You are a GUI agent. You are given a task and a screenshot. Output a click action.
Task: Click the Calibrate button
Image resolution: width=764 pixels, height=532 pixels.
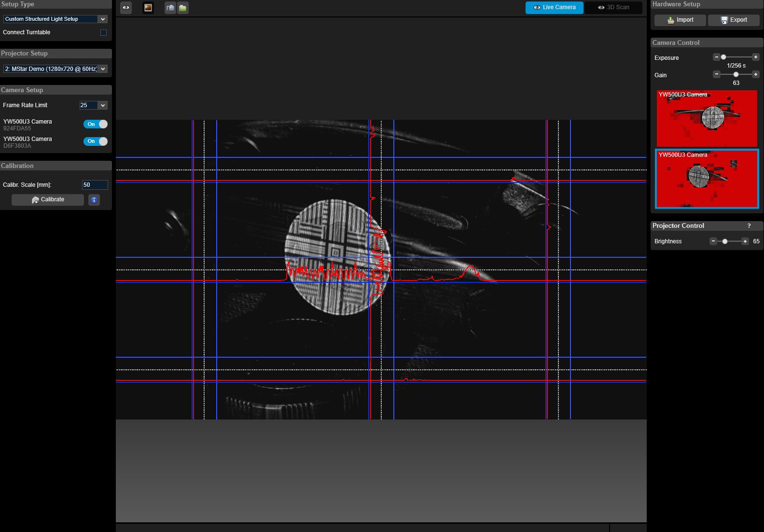[48, 200]
